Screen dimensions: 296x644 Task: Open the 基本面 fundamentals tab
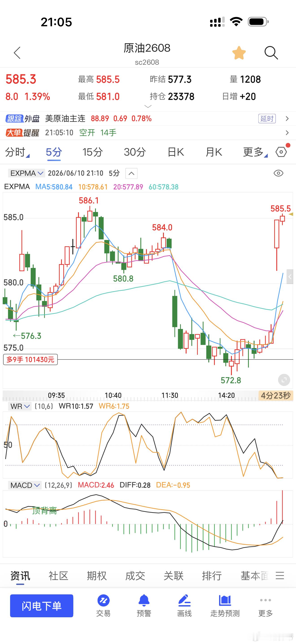click(255, 576)
